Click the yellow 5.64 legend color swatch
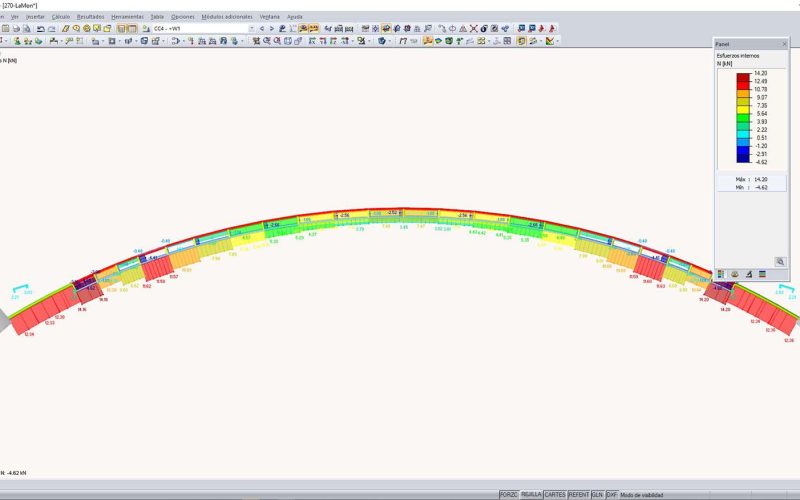Image resolution: width=800 pixels, height=500 pixels. [743, 109]
